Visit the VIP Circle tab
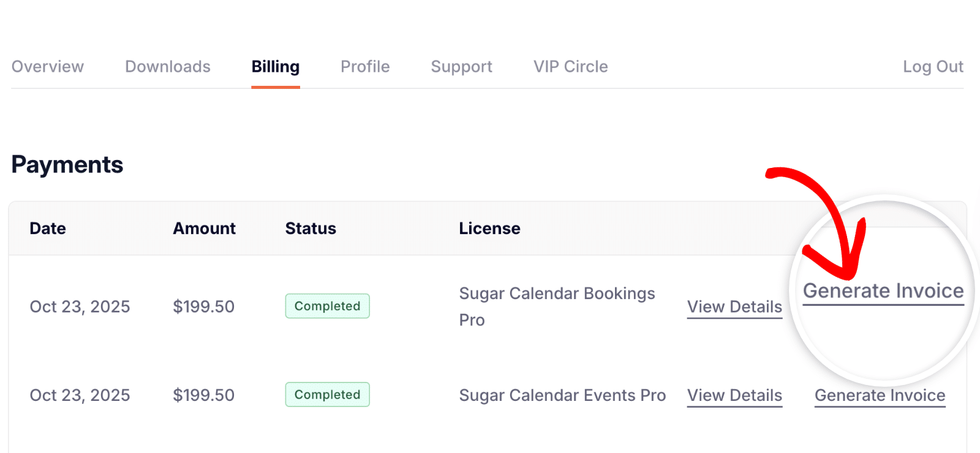The image size is (980, 453). coord(570,67)
